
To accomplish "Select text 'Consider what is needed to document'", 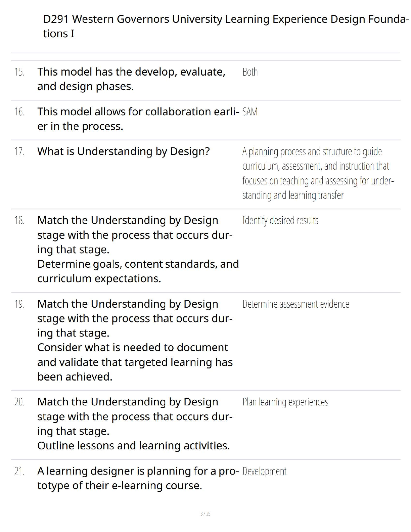I will click(x=133, y=348).
